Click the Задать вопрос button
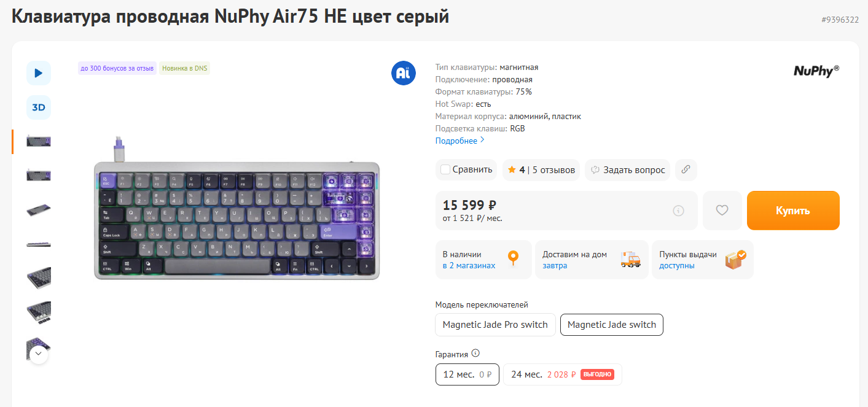The height and width of the screenshot is (407, 868). click(x=627, y=170)
